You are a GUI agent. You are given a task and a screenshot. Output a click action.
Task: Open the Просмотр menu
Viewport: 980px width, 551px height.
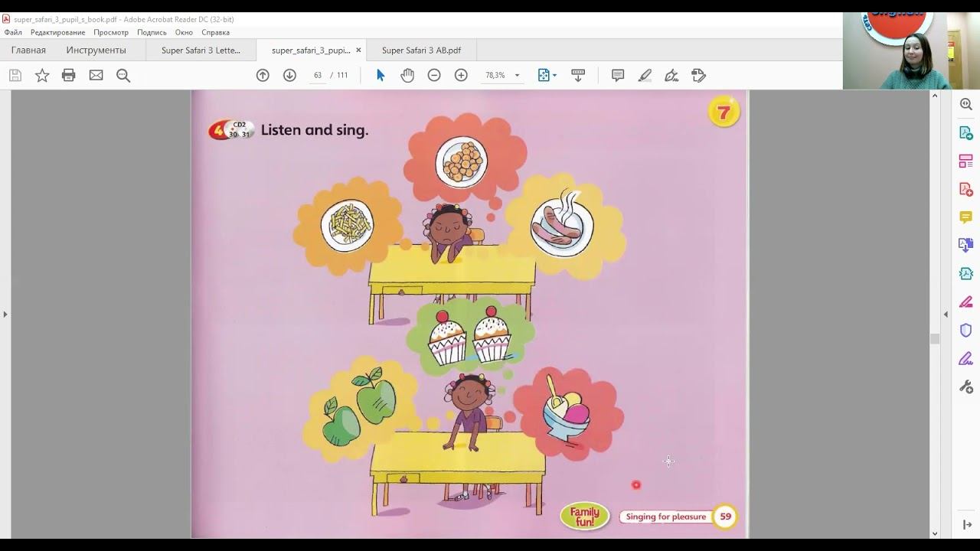pos(111,32)
